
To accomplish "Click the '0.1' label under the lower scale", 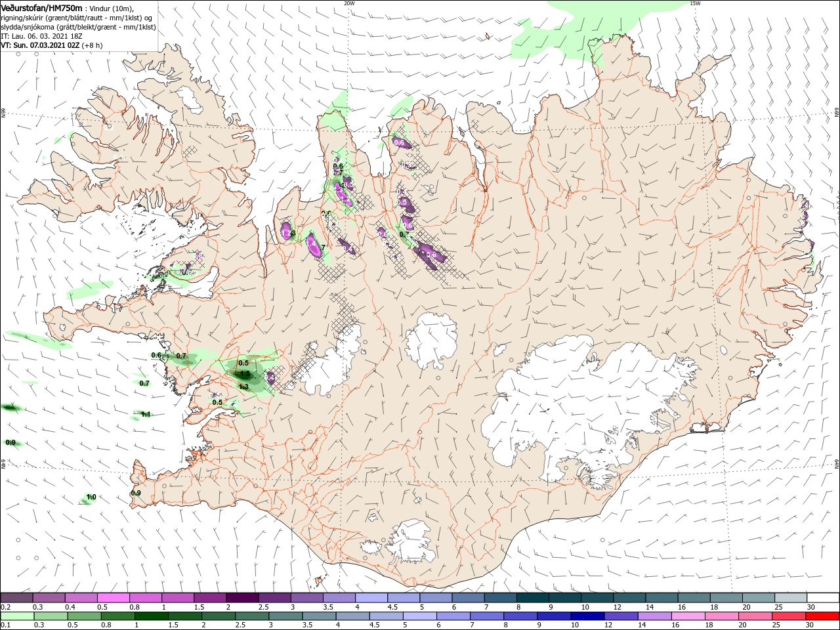I will click(x=6, y=625).
